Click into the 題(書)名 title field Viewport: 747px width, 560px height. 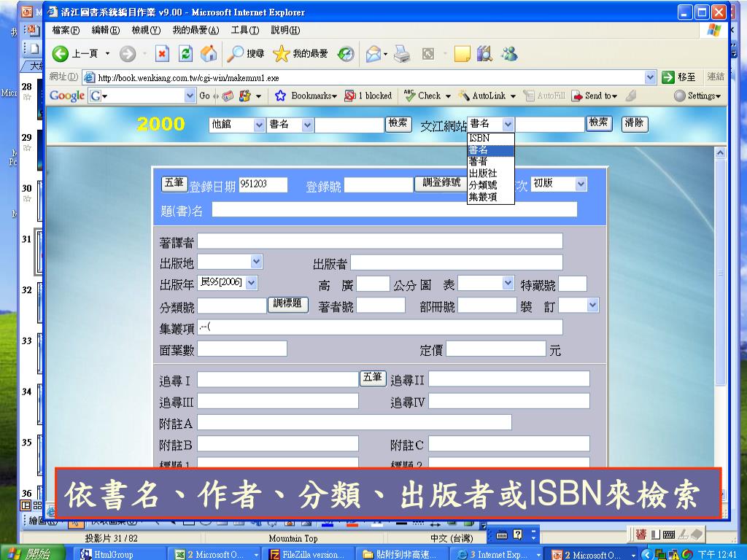[395, 209]
